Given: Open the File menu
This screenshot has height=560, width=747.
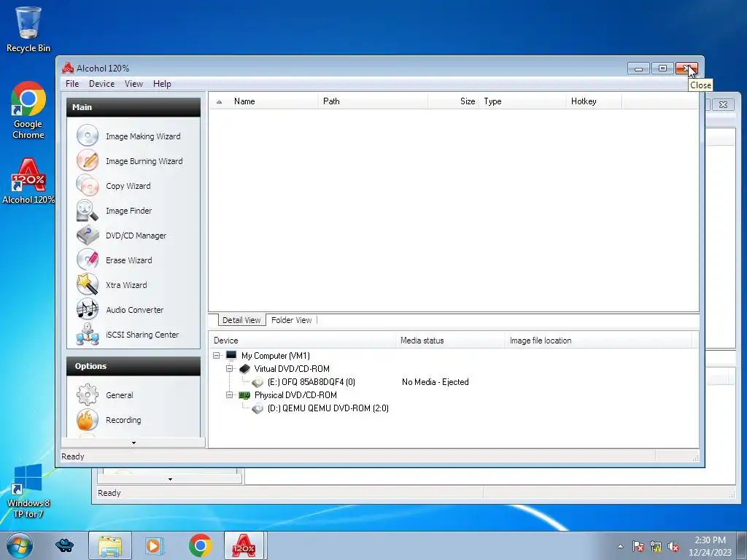Looking at the screenshot, I should pos(72,83).
